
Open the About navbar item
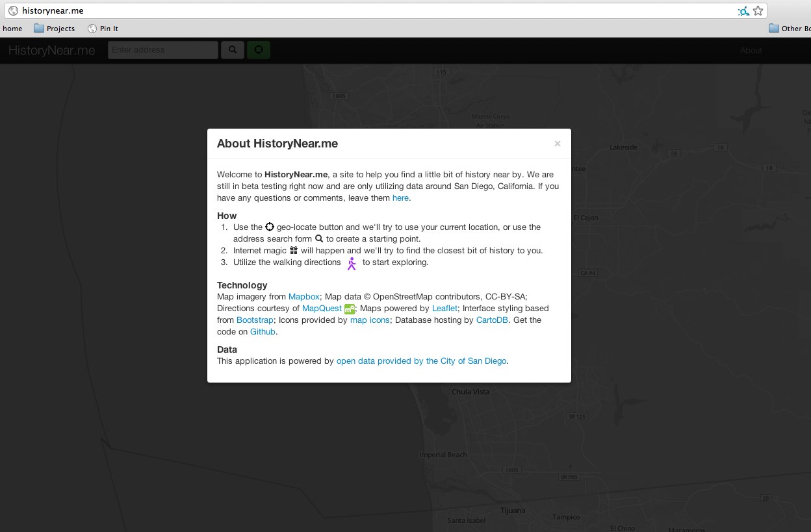[x=751, y=50]
